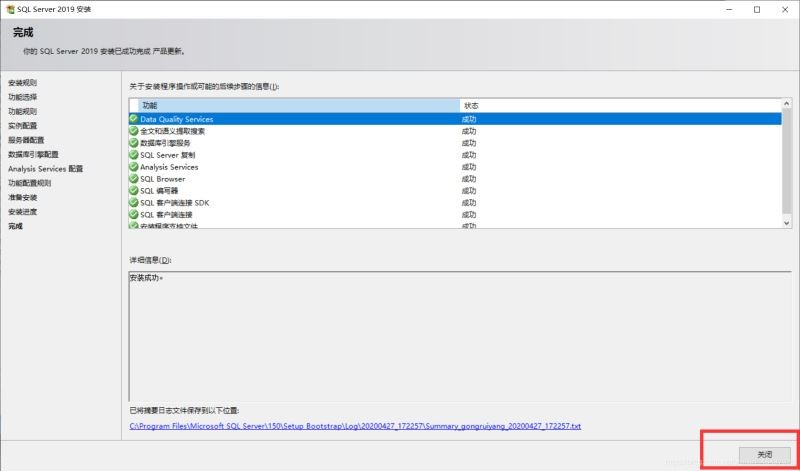Click the check icon next to SQL 编写器

click(134, 191)
